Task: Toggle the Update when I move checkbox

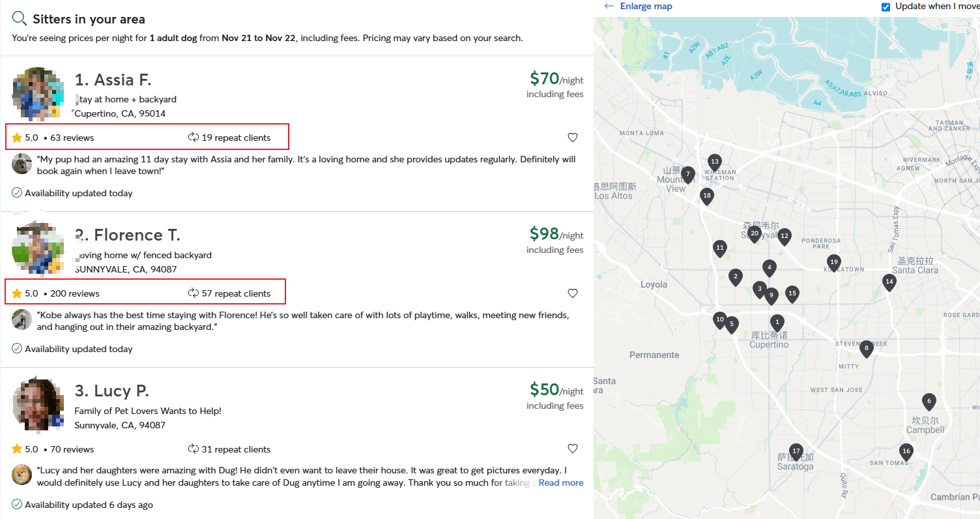Action: (886, 7)
